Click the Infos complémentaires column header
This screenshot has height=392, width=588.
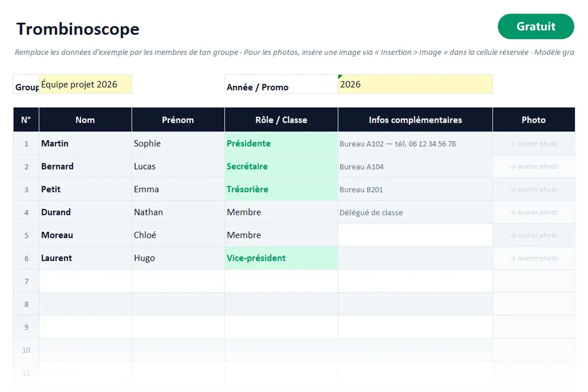[415, 120]
